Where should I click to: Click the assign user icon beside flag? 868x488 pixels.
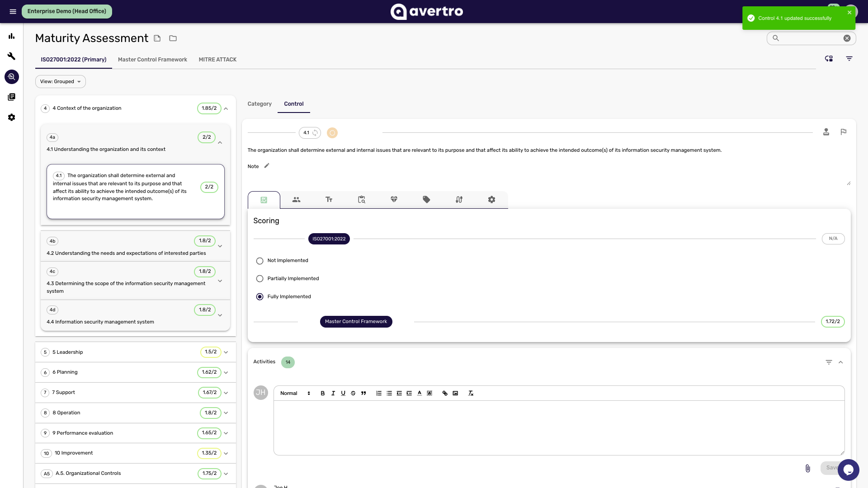pos(826,132)
